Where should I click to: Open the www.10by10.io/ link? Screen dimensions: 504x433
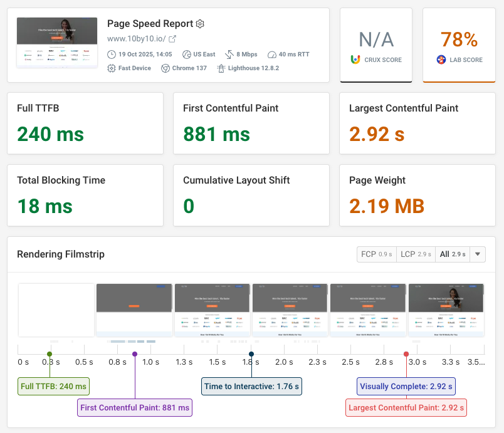coord(137,39)
